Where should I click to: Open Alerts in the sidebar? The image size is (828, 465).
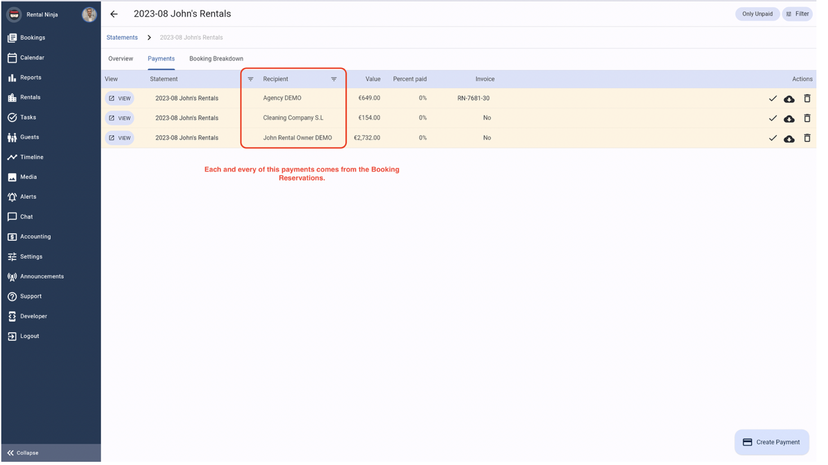[22, 198]
